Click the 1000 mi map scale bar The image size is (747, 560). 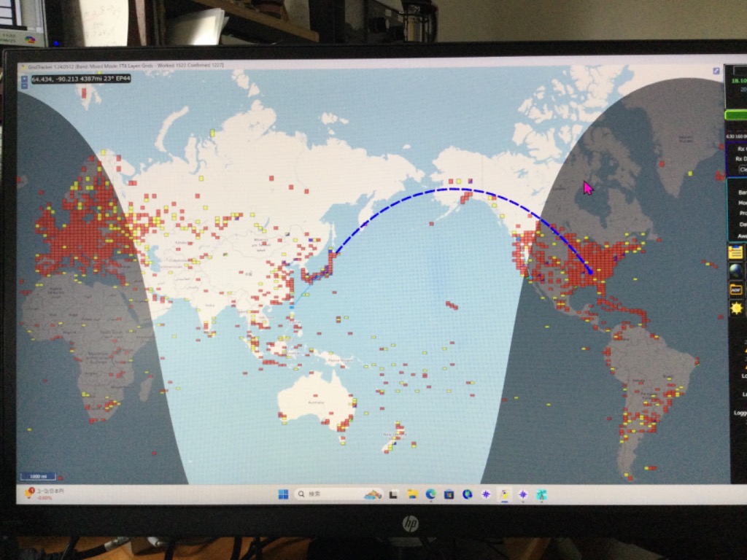(38, 476)
